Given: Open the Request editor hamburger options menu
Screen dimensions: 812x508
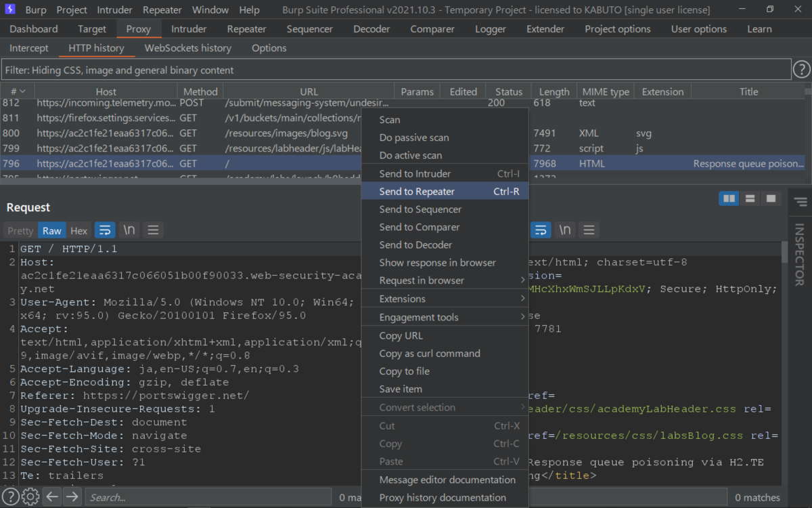Looking at the screenshot, I should pos(153,230).
